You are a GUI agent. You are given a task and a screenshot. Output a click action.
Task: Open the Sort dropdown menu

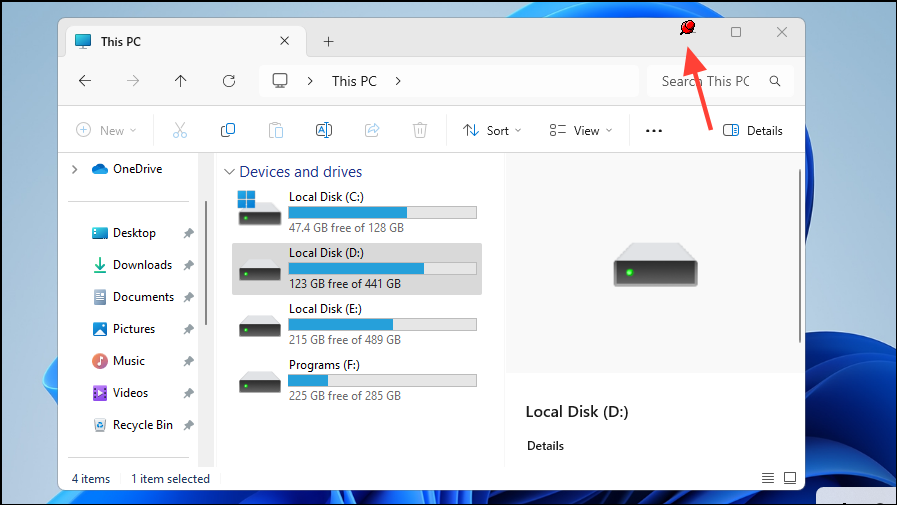pos(492,130)
